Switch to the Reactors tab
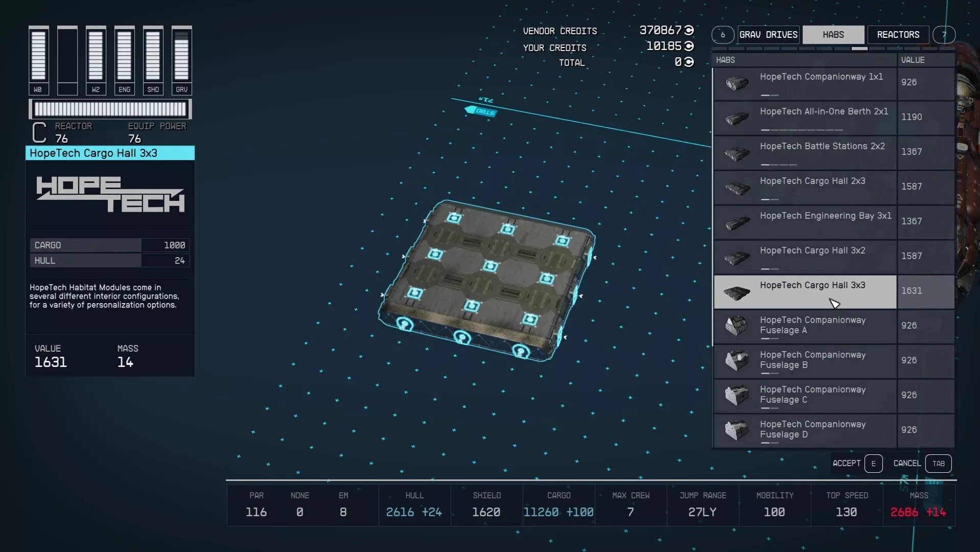 (x=898, y=35)
